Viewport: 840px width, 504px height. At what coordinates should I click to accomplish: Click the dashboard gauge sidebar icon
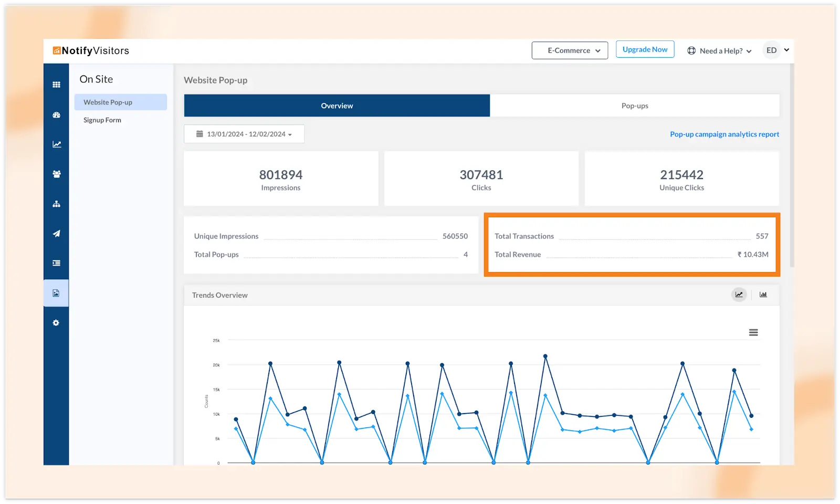click(x=56, y=115)
